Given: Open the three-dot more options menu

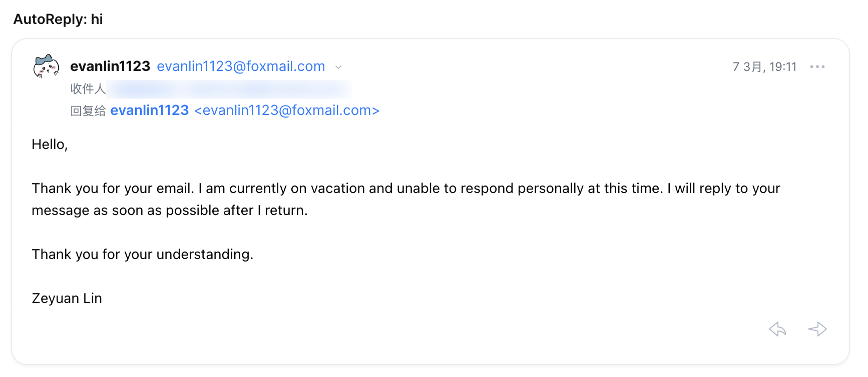Looking at the screenshot, I should (817, 67).
